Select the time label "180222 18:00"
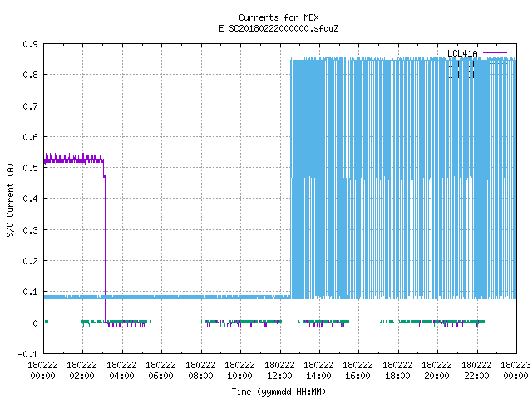This screenshot has height=399, width=532. 397,370
